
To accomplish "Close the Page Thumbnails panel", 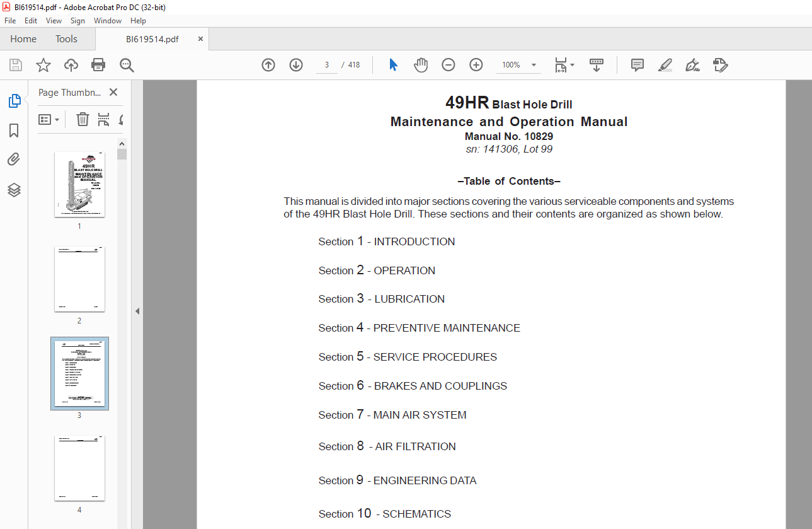I will tap(113, 92).
